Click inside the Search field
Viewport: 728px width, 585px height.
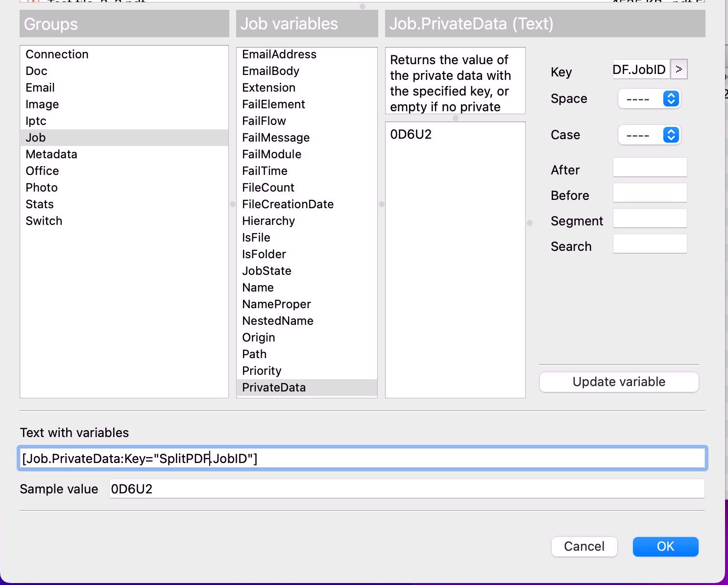pyautogui.click(x=650, y=244)
